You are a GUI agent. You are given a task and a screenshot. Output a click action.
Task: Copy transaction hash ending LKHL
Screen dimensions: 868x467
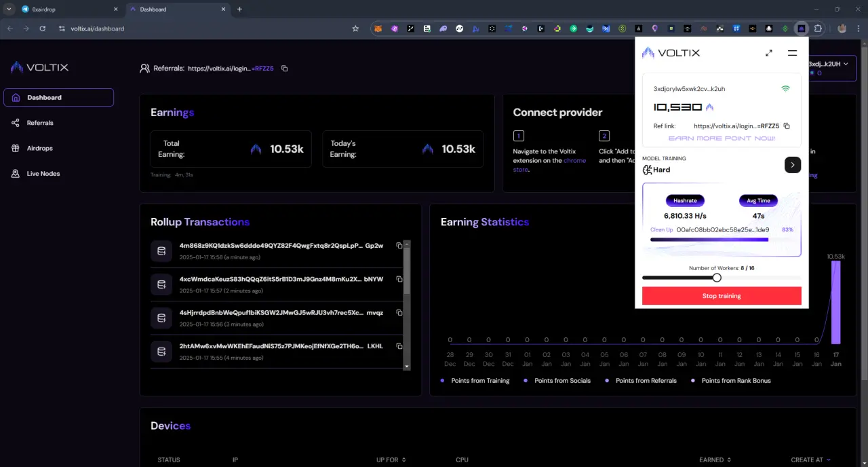click(399, 346)
